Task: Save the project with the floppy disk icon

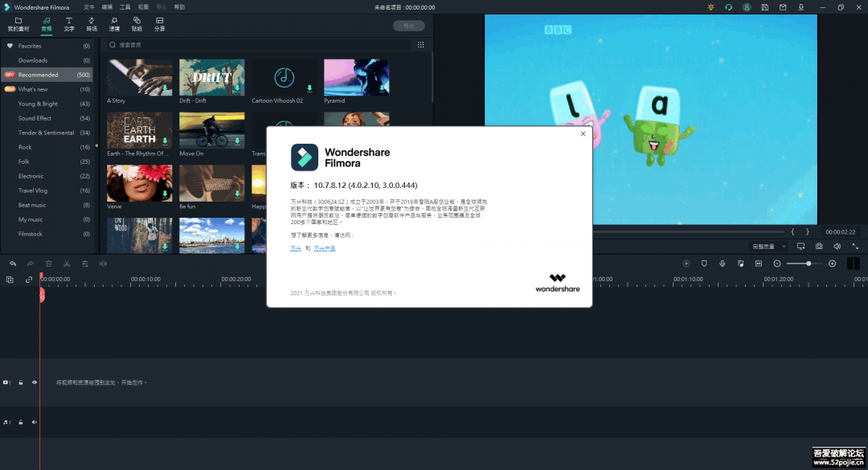Action: pos(764,7)
